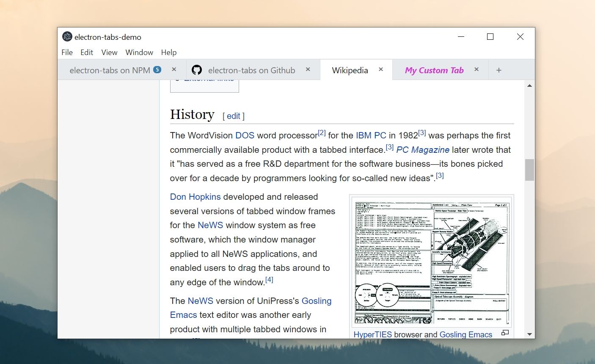Click the edit link next to History heading
Screen dimensions: 595x364
point(233,116)
